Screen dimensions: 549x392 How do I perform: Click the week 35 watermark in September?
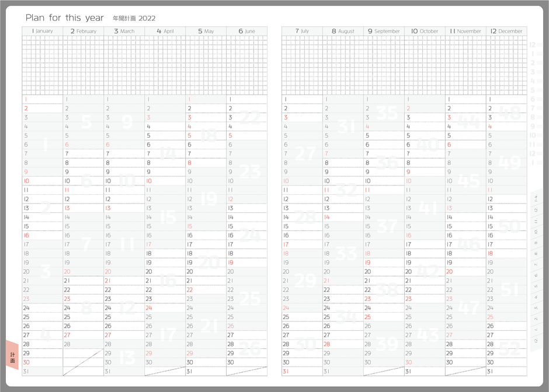click(387, 113)
